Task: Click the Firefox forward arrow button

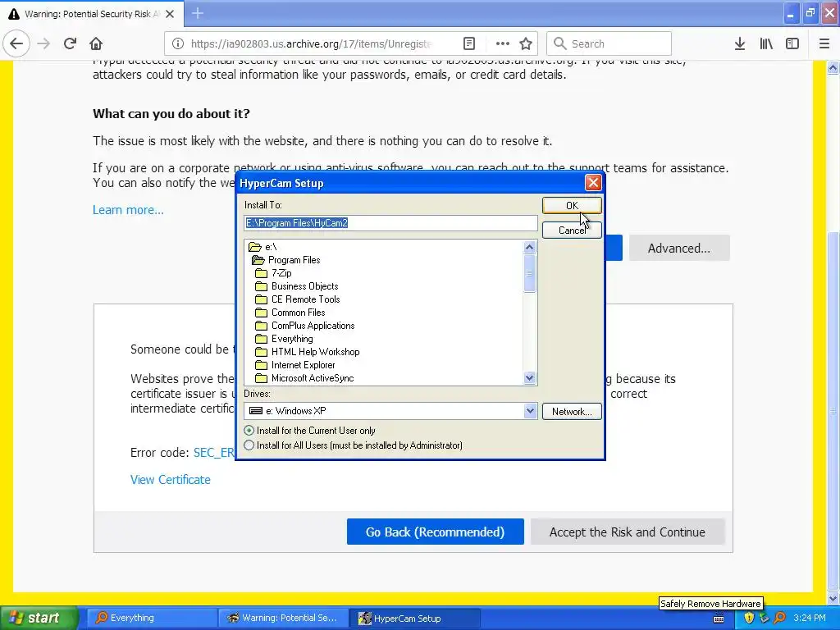Action: coord(43,43)
